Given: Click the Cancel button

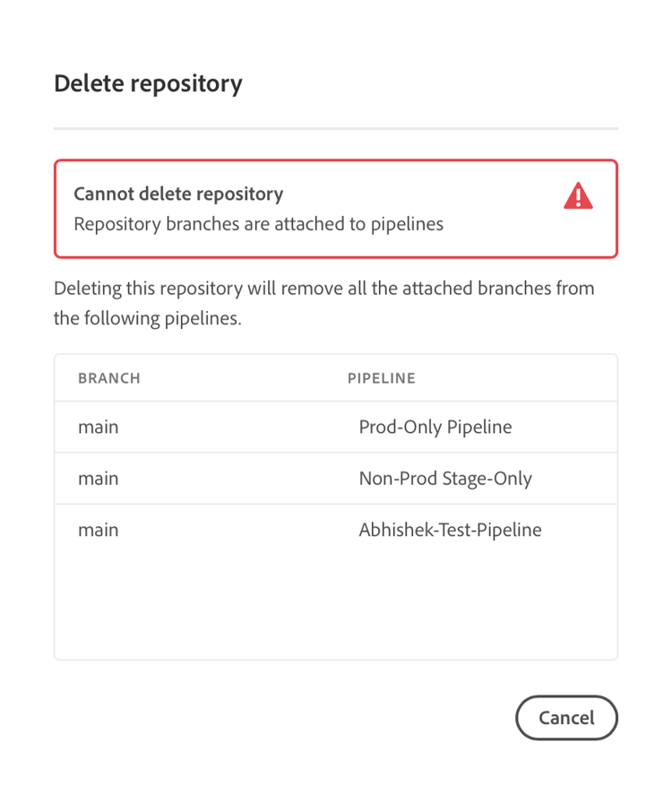Looking at the screenshot, I should [566, 717].
